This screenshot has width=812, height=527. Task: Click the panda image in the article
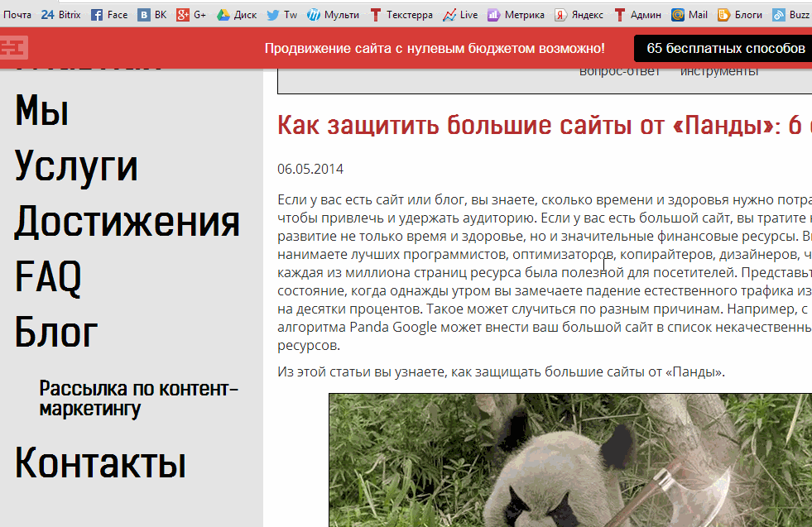569,460
